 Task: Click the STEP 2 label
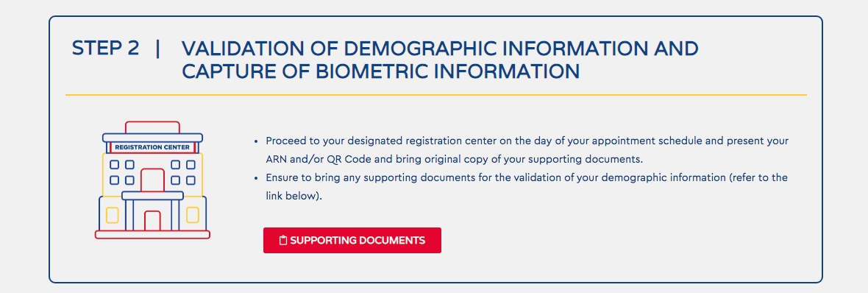tap(106, 48)
